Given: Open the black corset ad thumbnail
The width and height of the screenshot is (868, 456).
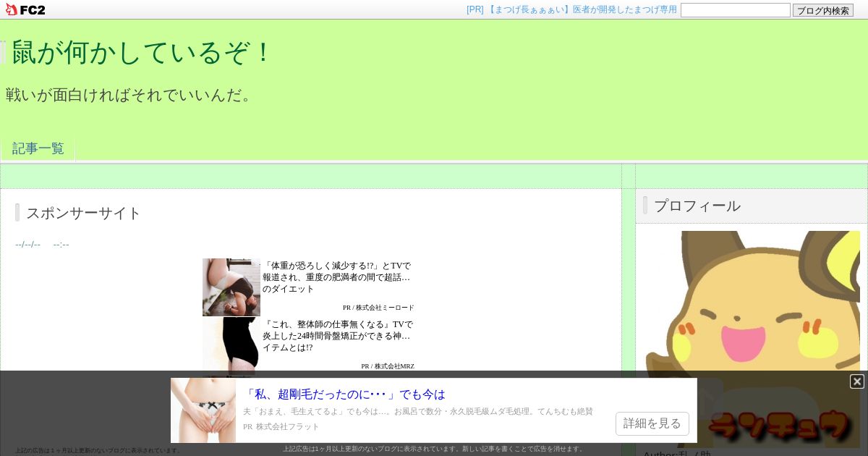Looking at the screenshot, I should tap(231, 345).
